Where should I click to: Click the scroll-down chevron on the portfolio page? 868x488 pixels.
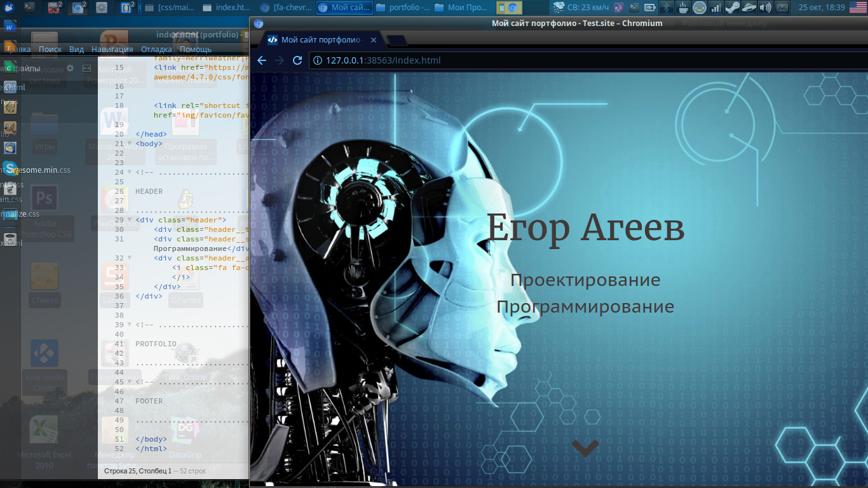[x=584, y=447]
